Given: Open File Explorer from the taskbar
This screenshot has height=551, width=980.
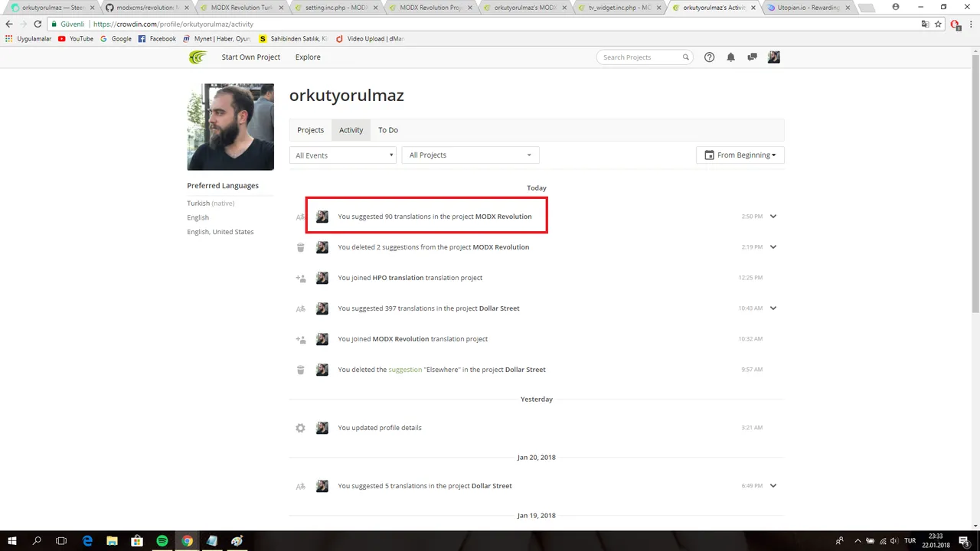Looking at the screenshot, I should point(112,541).
